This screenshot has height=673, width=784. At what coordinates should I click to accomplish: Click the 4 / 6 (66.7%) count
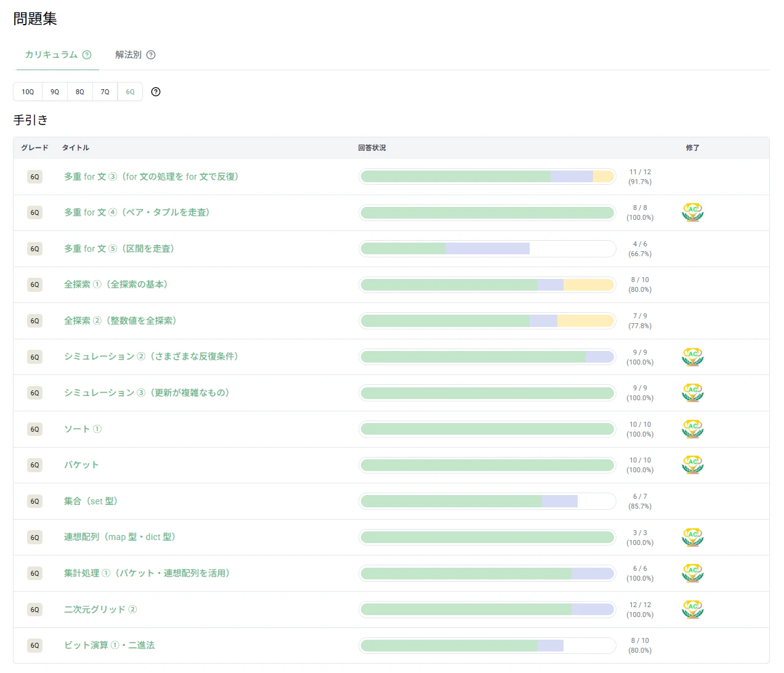640,249
